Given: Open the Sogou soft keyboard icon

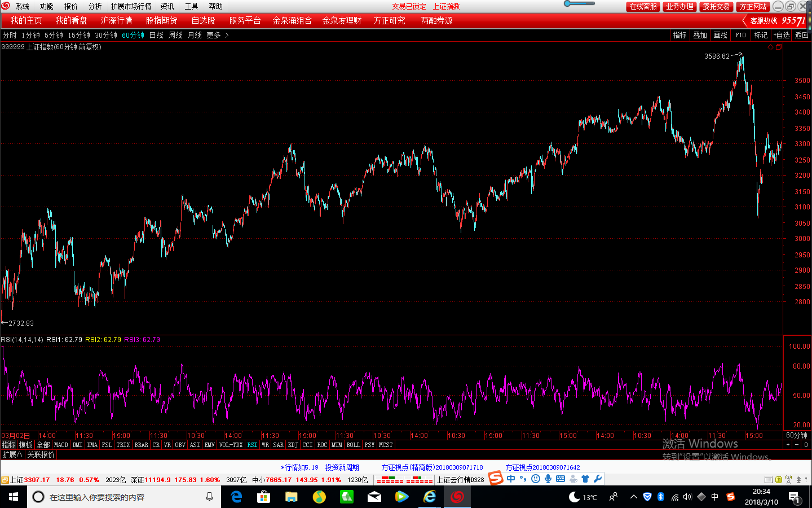Looking at the screenshot, I should pos(561,479).
